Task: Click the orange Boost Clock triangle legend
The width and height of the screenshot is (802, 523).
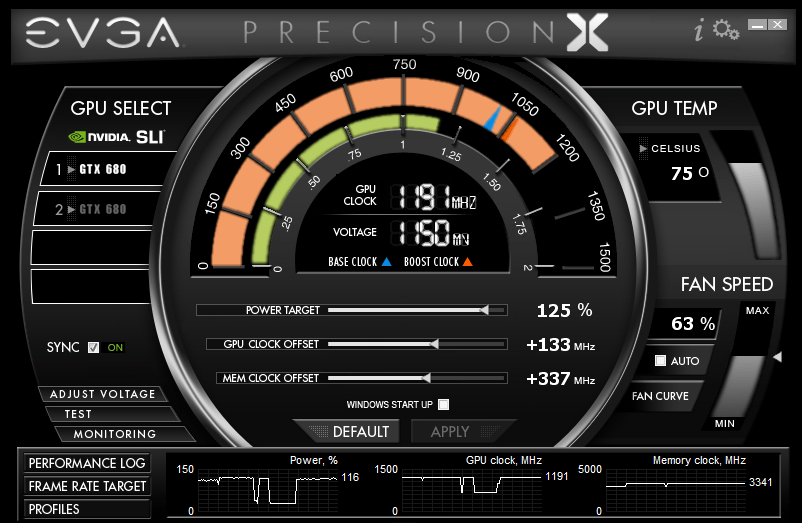Action: point(467,262)
